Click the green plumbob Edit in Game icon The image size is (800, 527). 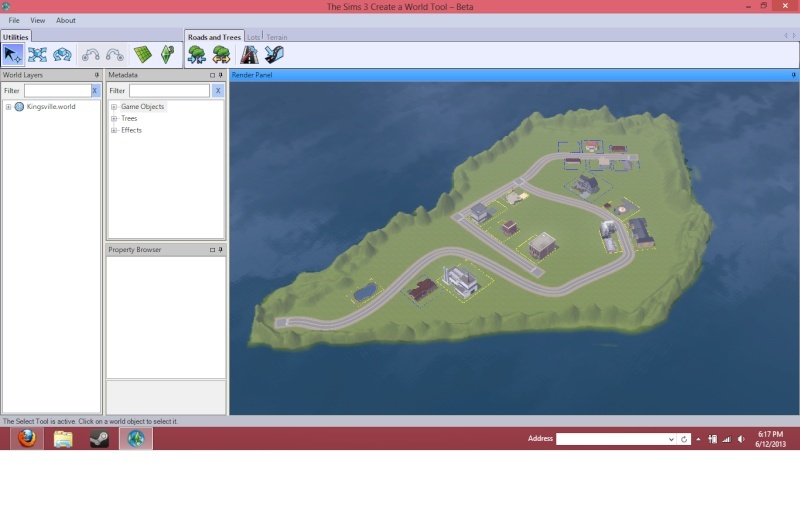coord(167,55)
